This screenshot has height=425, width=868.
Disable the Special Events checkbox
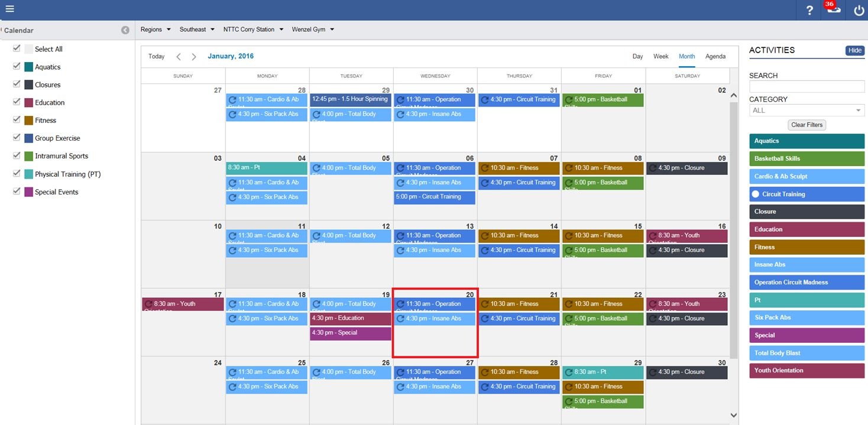(17, 192)
